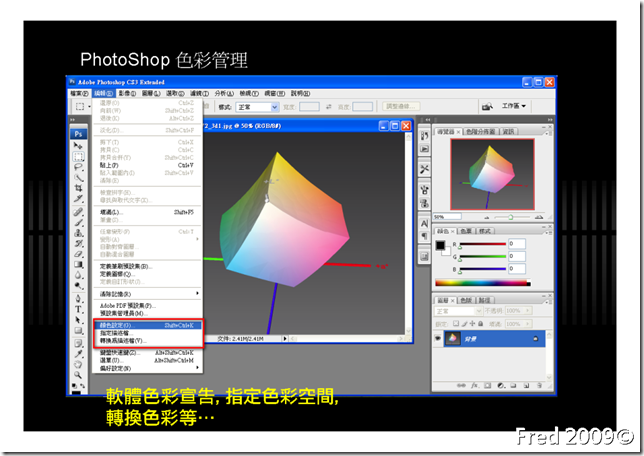Expand the toolbox with double-arrow at top

coord(72,120)
